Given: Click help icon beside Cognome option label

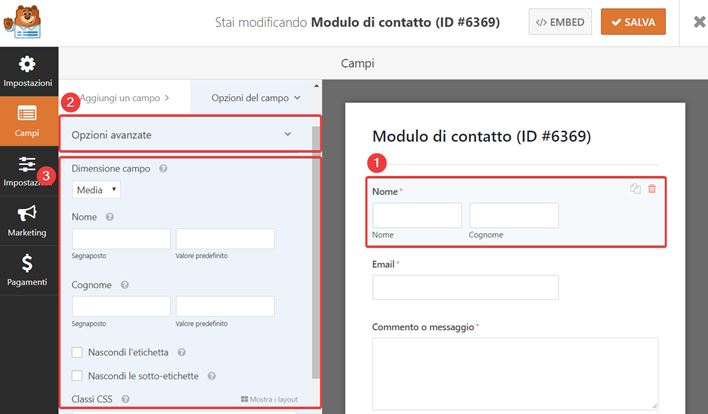Looking at the screenshot, I should coord(125,285).
